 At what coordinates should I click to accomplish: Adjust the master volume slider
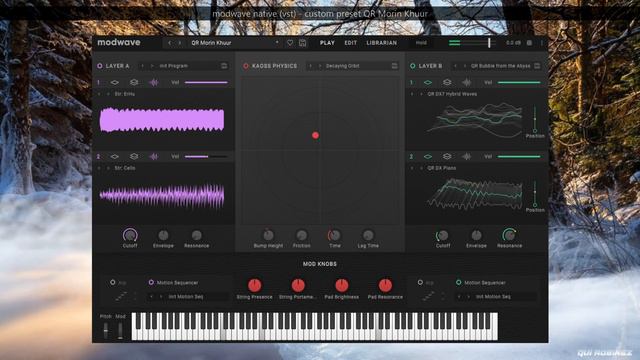(x=472, y=42)
